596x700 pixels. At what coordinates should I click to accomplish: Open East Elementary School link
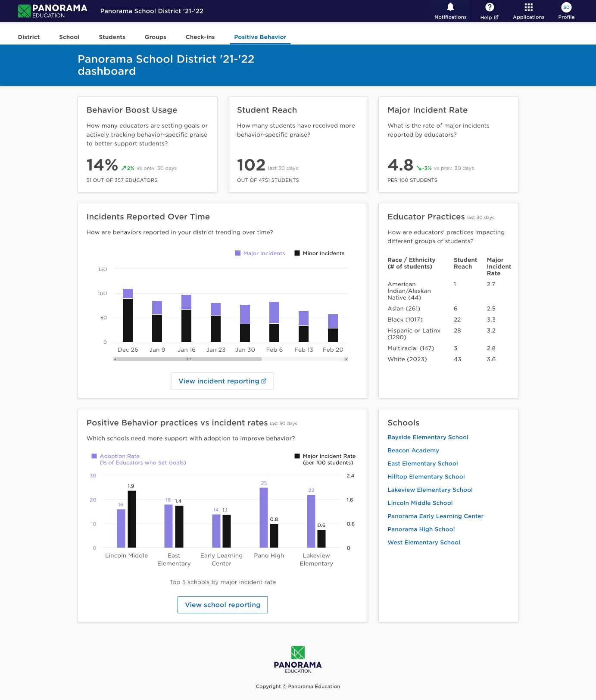click(423, 463)
